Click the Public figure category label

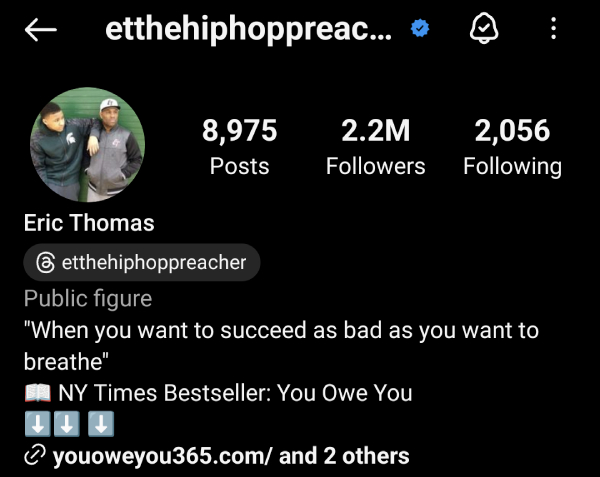tap(88, 298)
